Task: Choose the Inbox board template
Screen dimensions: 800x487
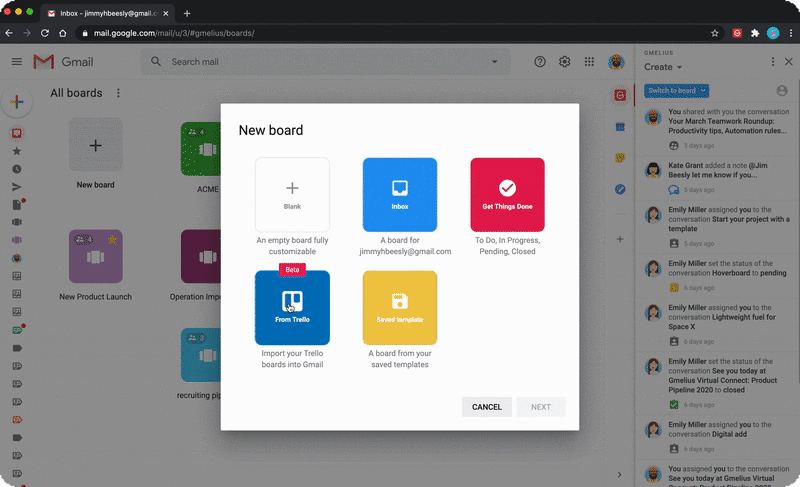Action: pyautogui.click(x=399, y=194)
